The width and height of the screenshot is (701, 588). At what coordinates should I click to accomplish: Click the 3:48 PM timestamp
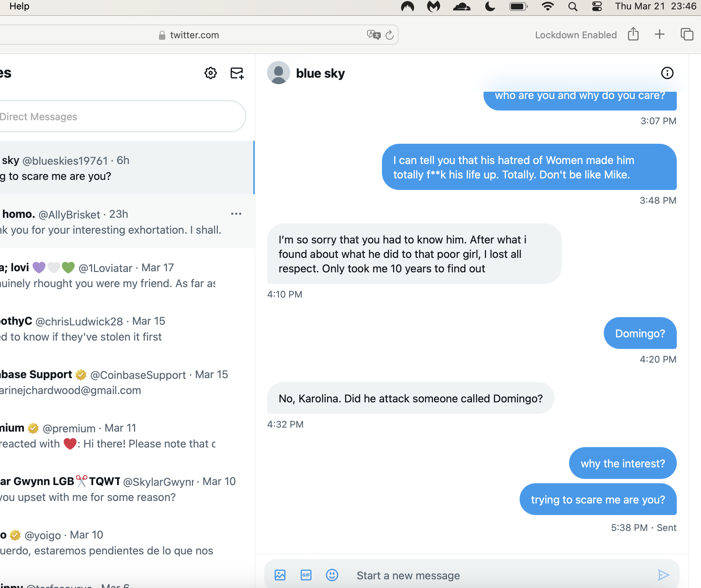click(x=658, y=200)
